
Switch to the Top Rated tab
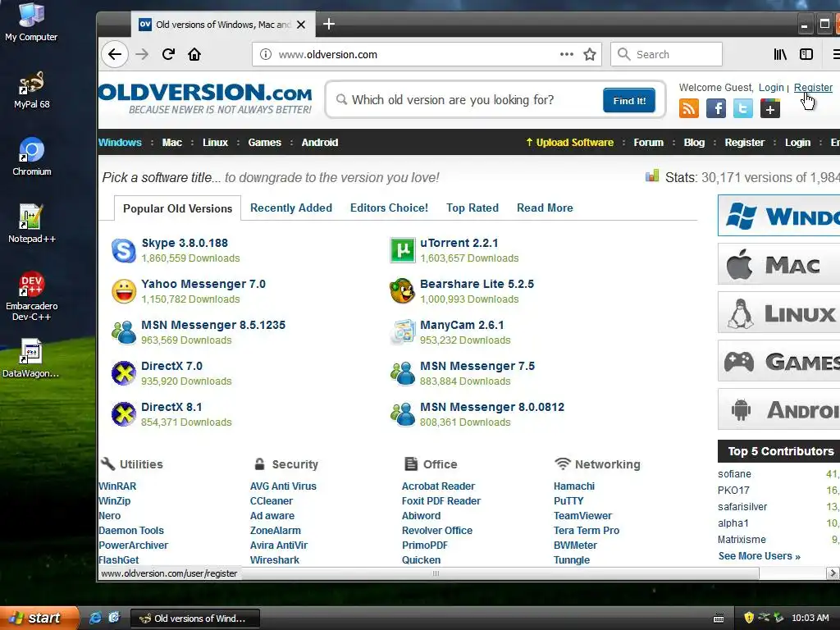click(472, 208)
